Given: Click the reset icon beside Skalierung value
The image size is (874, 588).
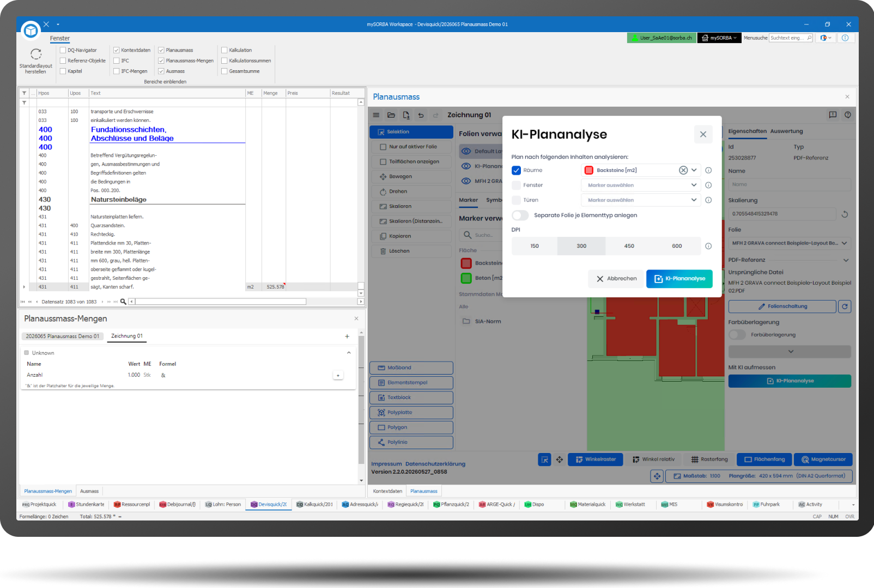Looking at the screenshot, I should tap(845, 214).
